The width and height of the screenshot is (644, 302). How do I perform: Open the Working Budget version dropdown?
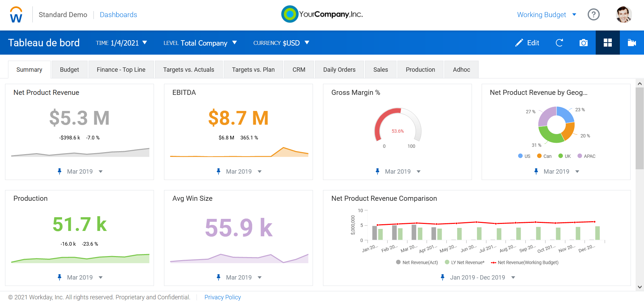click(547, 15)
